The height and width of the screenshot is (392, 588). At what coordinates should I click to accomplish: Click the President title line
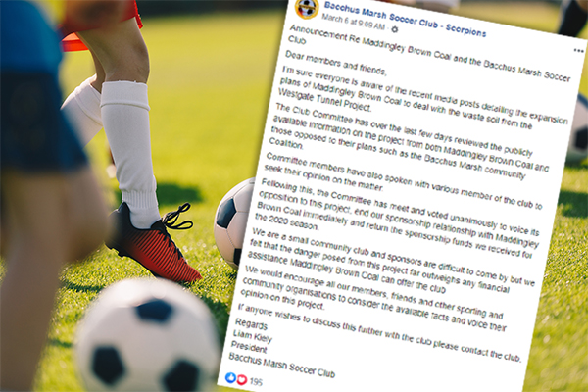249,347
